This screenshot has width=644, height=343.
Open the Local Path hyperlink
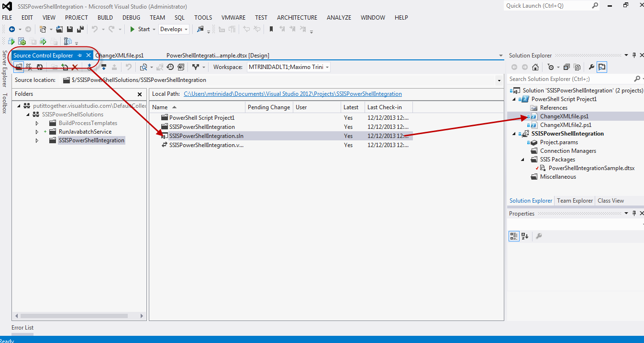293,94
